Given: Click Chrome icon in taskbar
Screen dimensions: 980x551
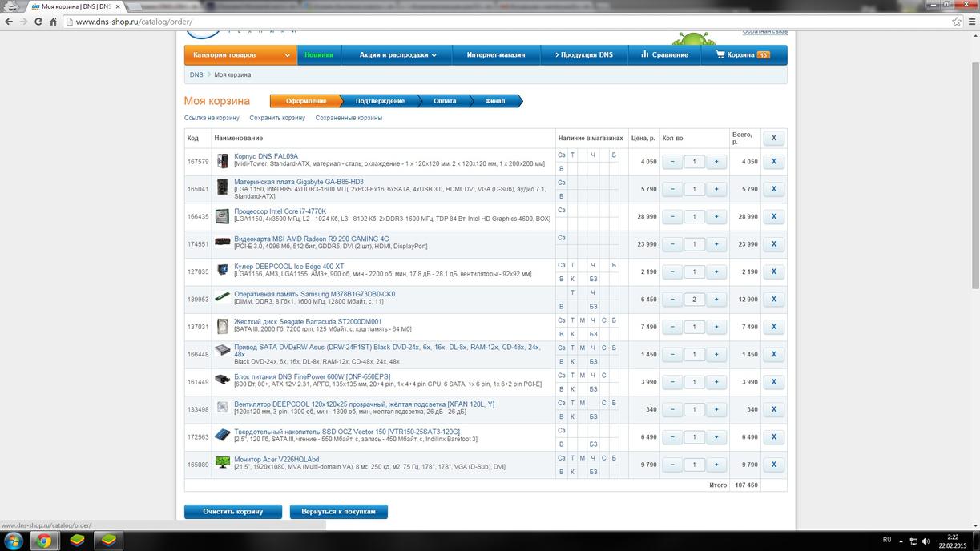Looking at the screenshot, I should coord(44,541).
